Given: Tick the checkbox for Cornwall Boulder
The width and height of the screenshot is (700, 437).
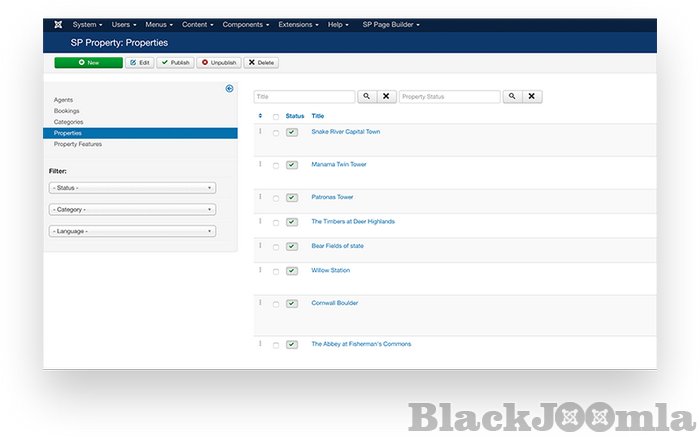Looking at the screenshot, I should point(276,304).
